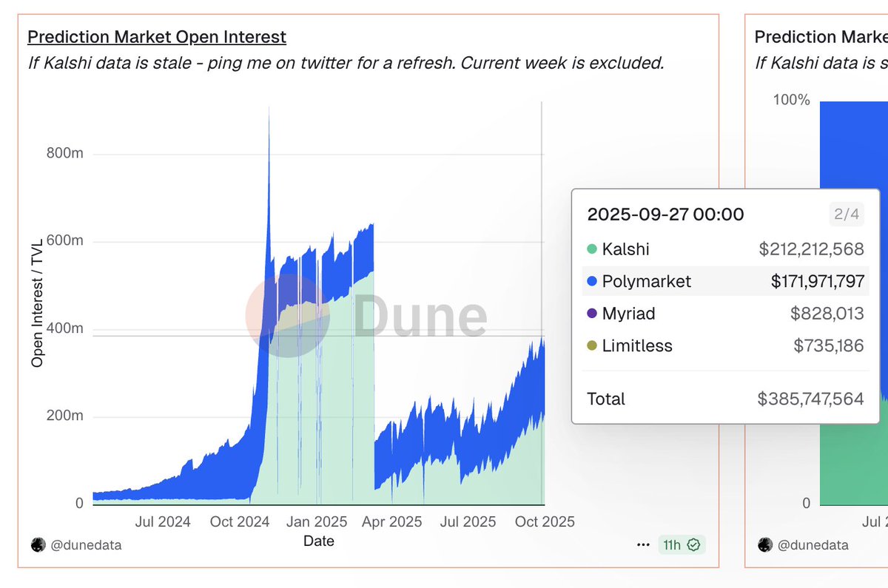The image size is (888, 588).
Task: Select the Kalshi row in tooltip
Action: point(725,249)
